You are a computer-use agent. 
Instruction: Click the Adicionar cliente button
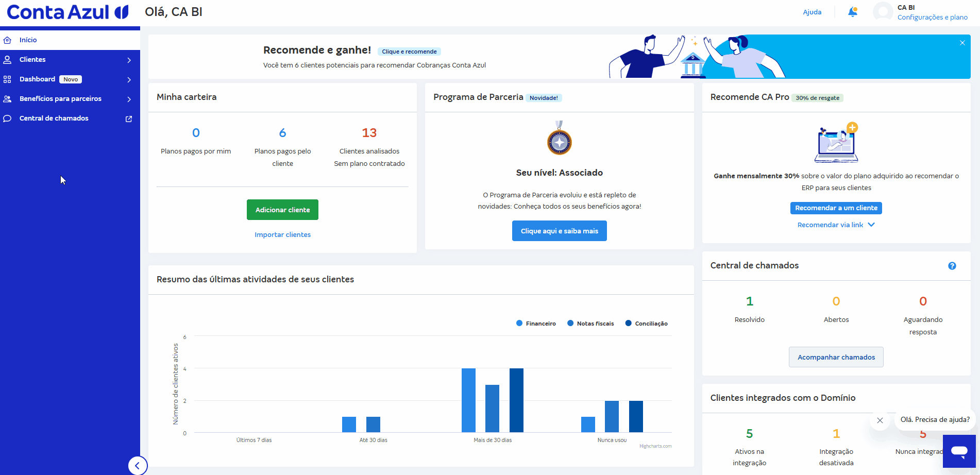282,210
